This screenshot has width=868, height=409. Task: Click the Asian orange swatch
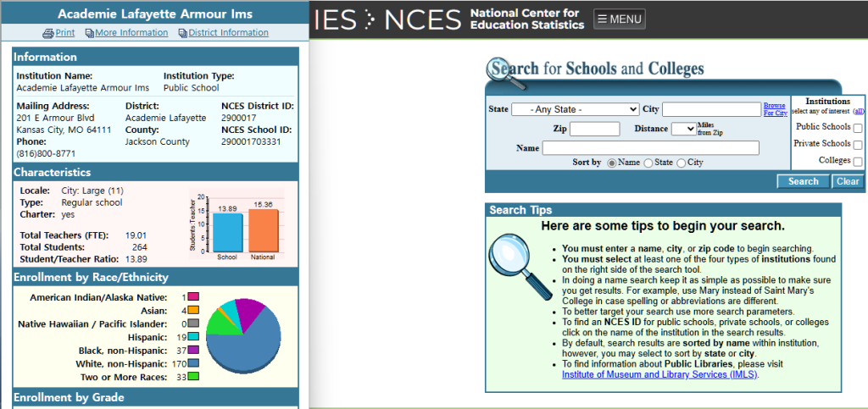click(193, 310)
